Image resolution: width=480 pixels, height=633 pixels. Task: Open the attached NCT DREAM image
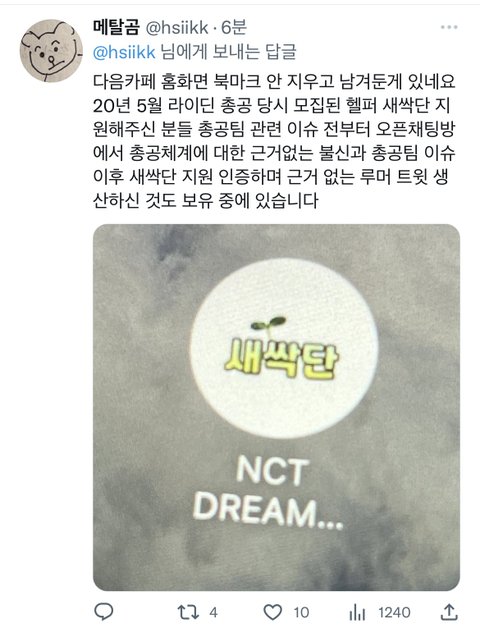[x=276, y=407]
